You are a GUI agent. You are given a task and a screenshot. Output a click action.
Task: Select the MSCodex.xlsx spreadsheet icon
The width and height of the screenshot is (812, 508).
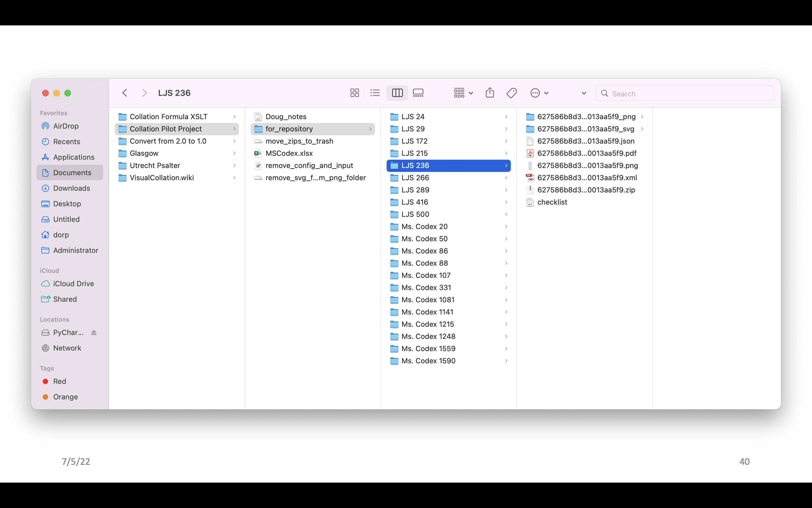pos(258,153)
